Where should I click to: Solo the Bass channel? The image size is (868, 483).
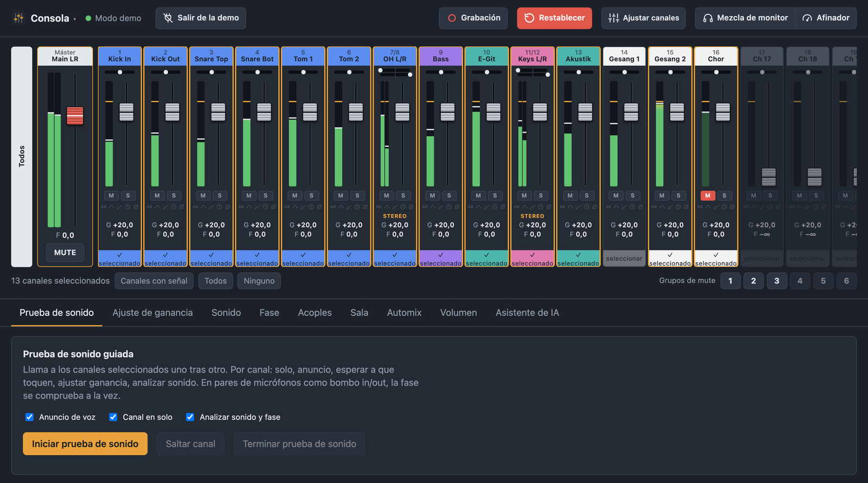(x=449, y=196)
